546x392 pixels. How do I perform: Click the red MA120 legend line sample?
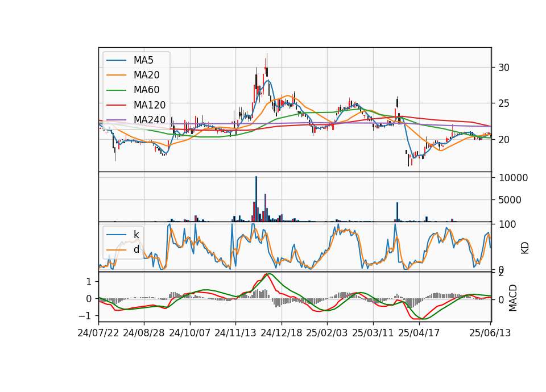[x=116, y=105]
